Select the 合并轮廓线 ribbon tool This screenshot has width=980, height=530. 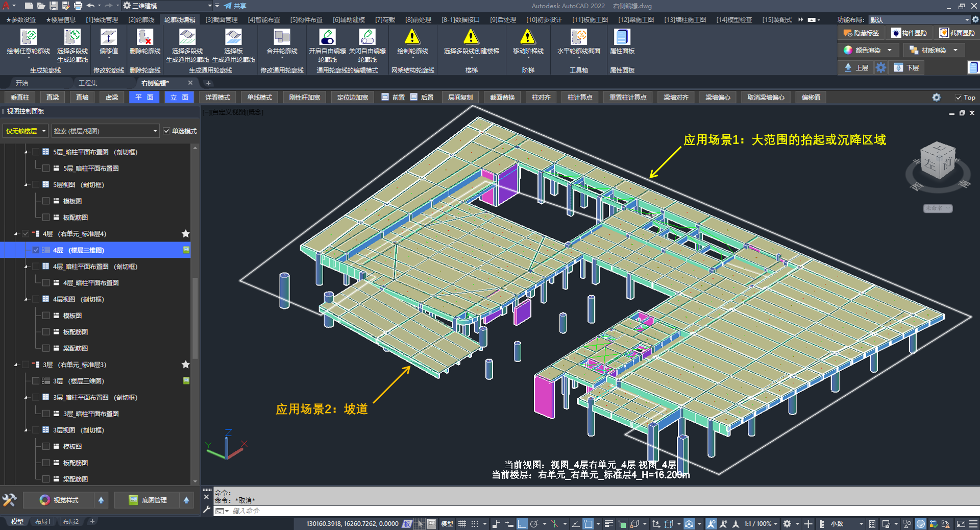click(x=282, y=38)
